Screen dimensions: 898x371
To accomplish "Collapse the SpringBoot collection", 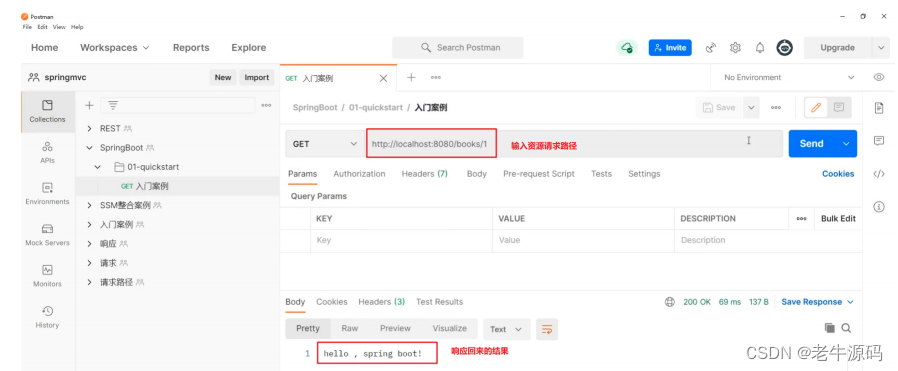I will tap(89, 148).
